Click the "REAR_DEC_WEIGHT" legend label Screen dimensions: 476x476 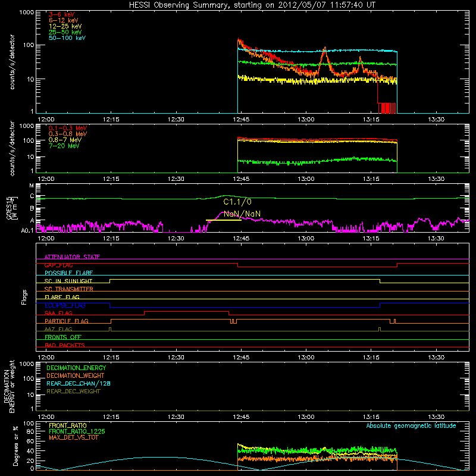tap(73, 392)
